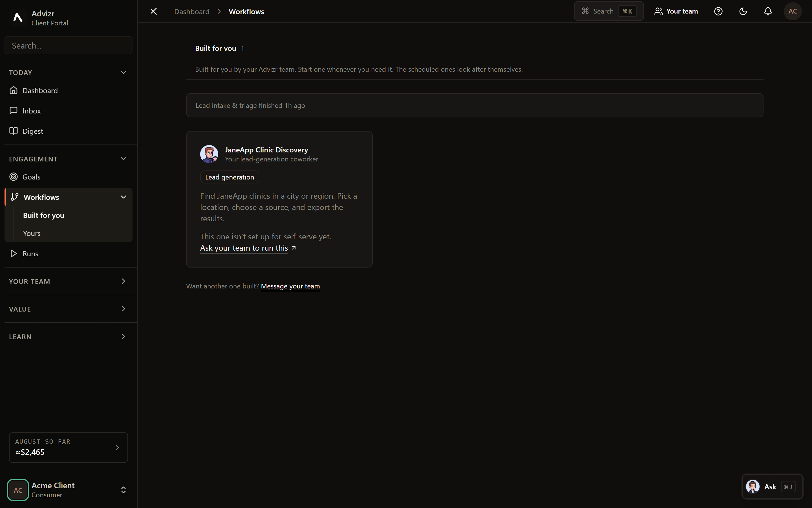Click the sidebar Search field
812x508 pixels.
[69, 45]
